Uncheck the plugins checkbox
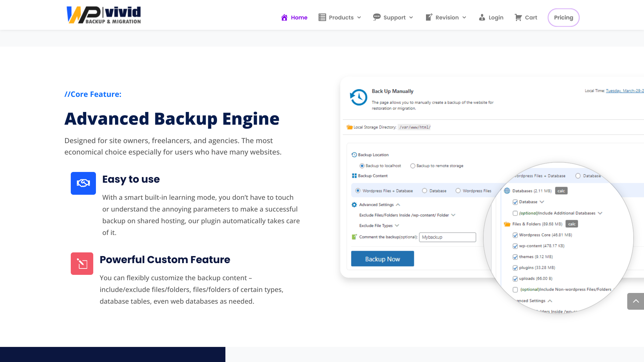Screen dimensions: 644x362 (516, 268)
